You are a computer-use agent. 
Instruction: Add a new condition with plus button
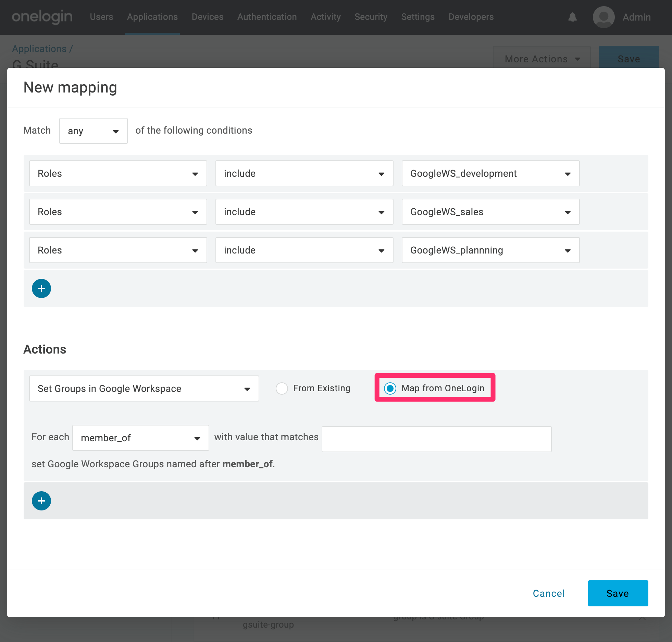41,288
